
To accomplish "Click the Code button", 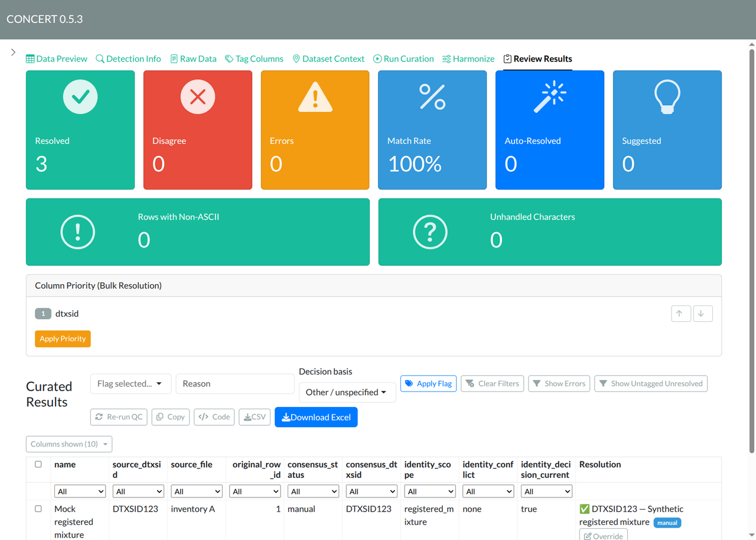I will point(214,417).
